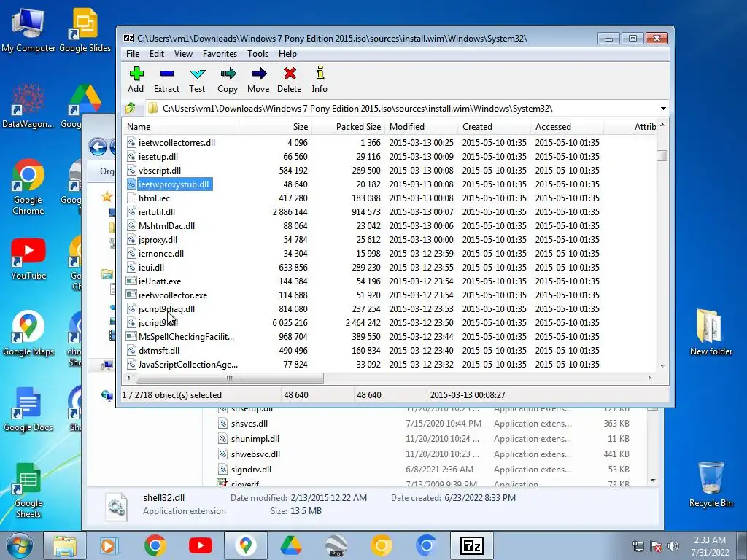Open Google Docs desktop shortcut

point(28,410)
